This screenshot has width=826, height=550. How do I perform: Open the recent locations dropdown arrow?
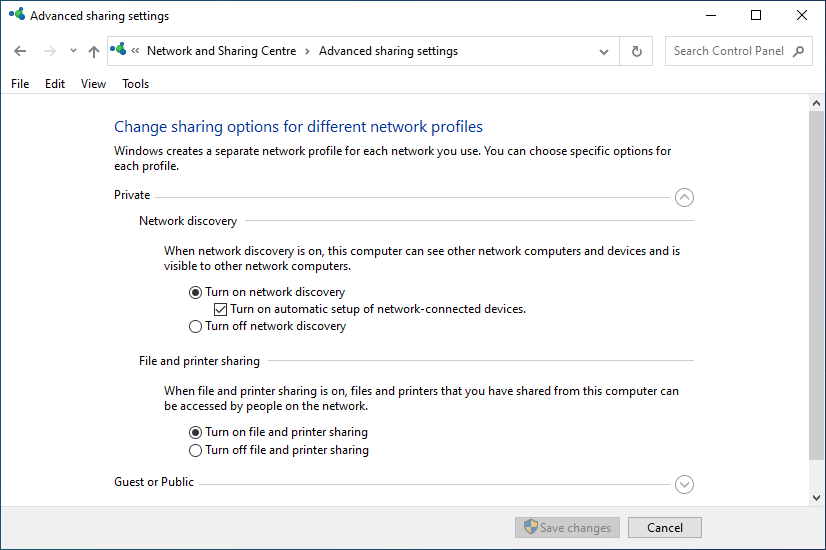pyautogui.click(x=73, y=51)
